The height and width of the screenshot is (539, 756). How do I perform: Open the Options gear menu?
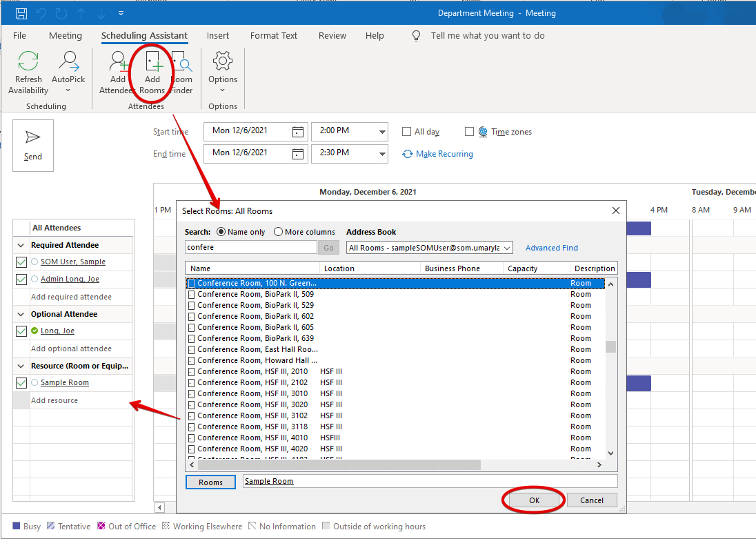(x=223, y=63)
